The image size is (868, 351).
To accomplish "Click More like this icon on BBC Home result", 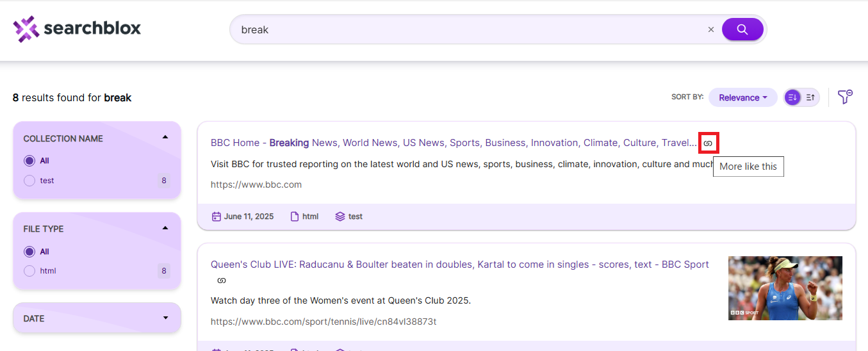I will coord(708,143).
